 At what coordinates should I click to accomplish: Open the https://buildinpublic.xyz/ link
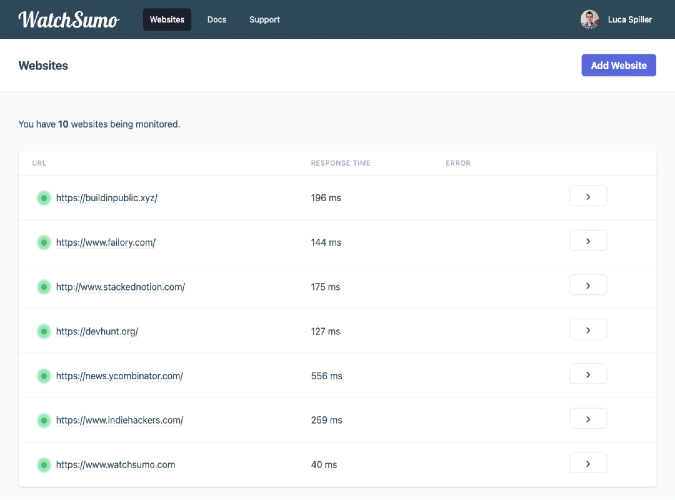[107, 198]
